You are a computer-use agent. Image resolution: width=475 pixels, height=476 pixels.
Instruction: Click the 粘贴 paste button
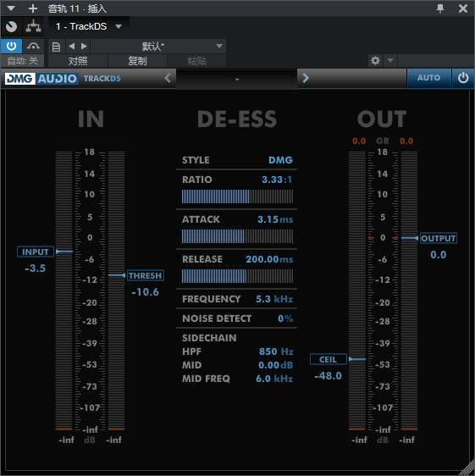point(196,61)
